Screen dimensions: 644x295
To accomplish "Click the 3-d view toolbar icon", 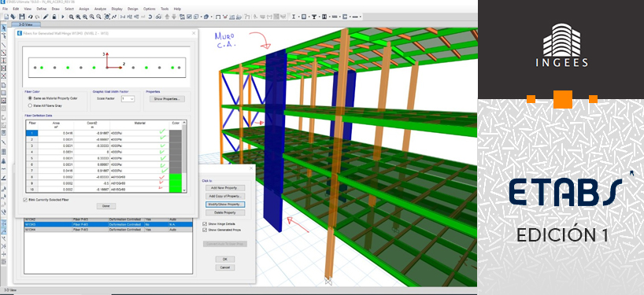I will 122,17.
